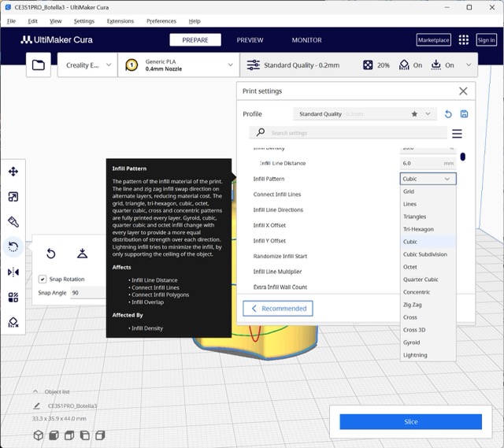Select the Move tool
The width and height of the screenshot is (504, 448).
13,172
